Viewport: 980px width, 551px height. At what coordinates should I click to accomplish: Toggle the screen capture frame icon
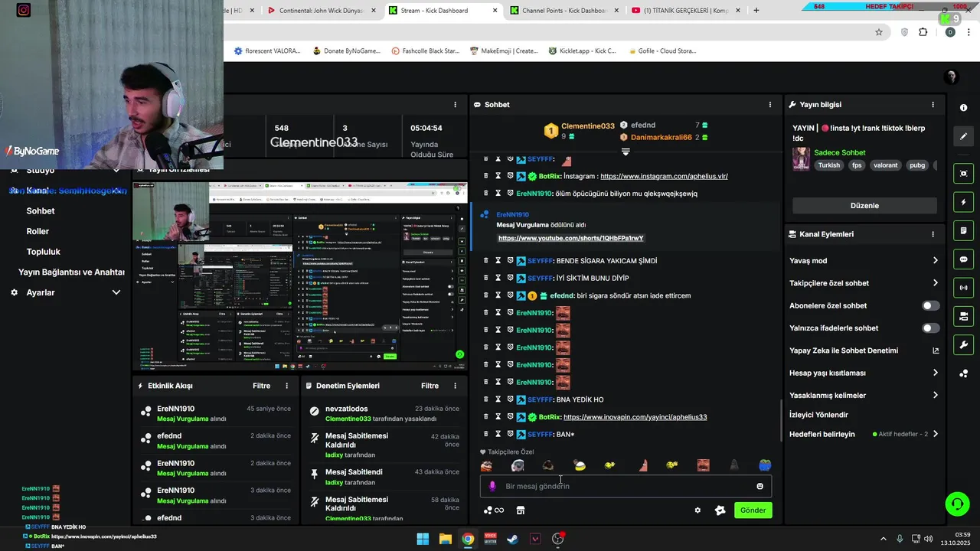pos(964,174)
